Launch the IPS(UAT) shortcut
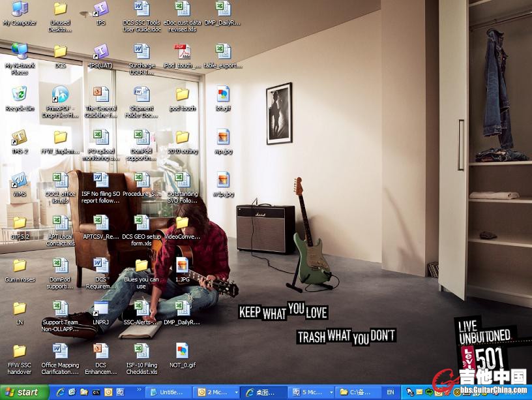This screenshot has width=532, height=400. coord(100,52)
